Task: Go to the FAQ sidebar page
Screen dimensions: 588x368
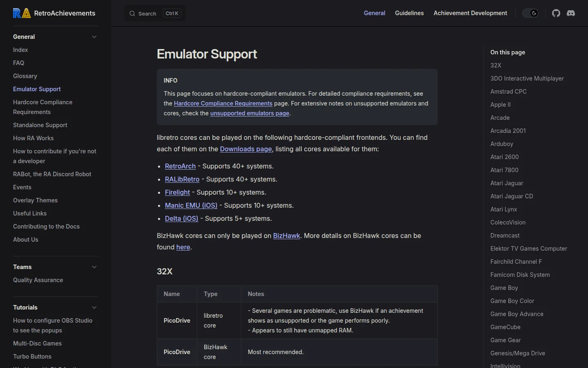Action: [19, 63]
